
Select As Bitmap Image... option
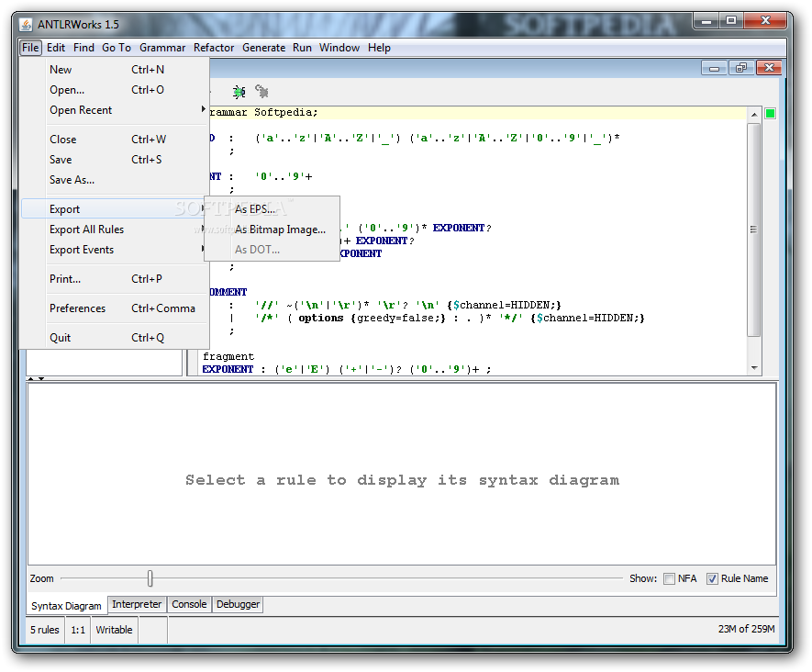point(272,229)
